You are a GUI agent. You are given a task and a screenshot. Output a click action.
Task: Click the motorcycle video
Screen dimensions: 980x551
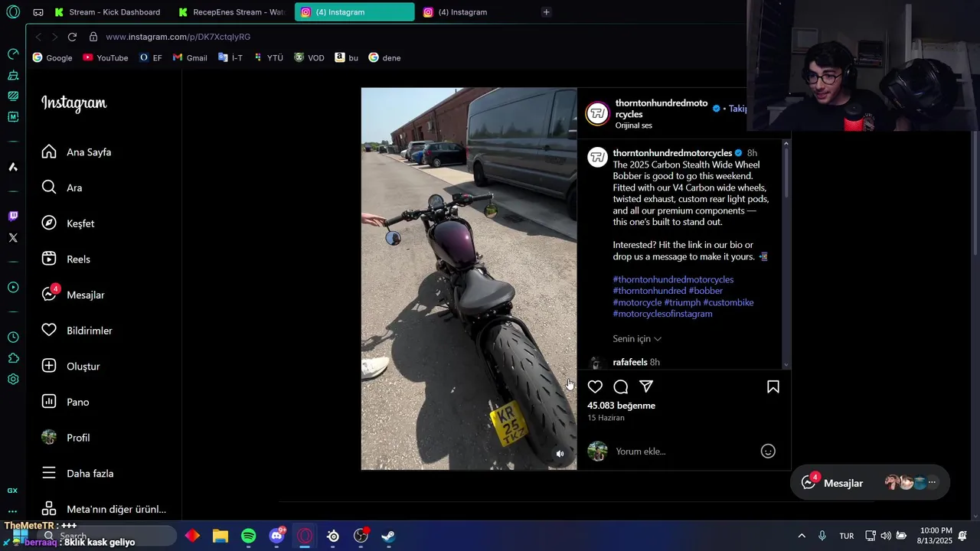469,279
